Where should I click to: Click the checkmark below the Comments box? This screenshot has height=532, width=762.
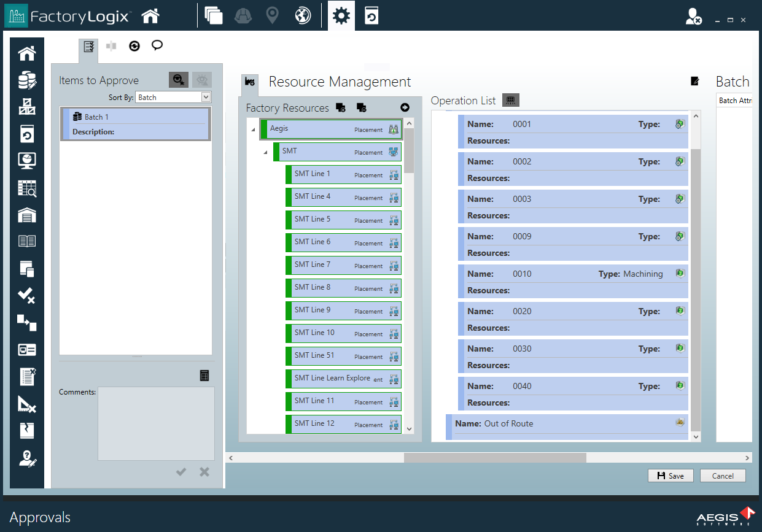click(181, 471)
